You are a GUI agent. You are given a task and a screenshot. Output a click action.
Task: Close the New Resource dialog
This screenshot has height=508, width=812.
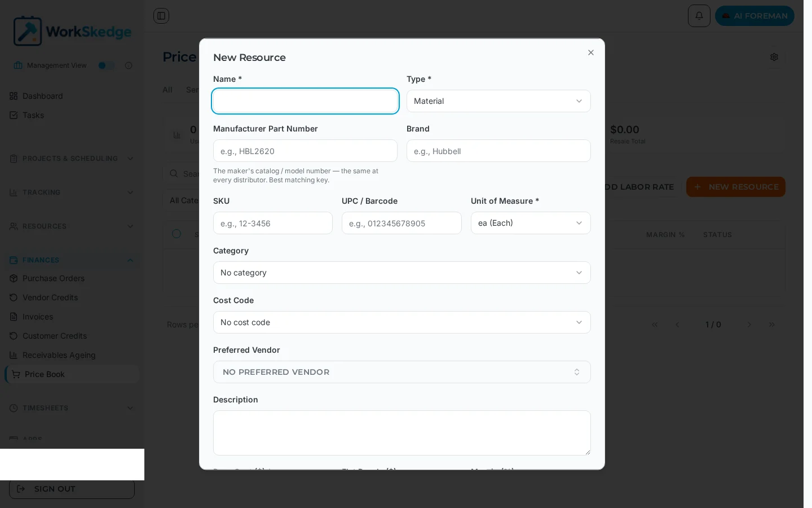click(x=591, y=52)
